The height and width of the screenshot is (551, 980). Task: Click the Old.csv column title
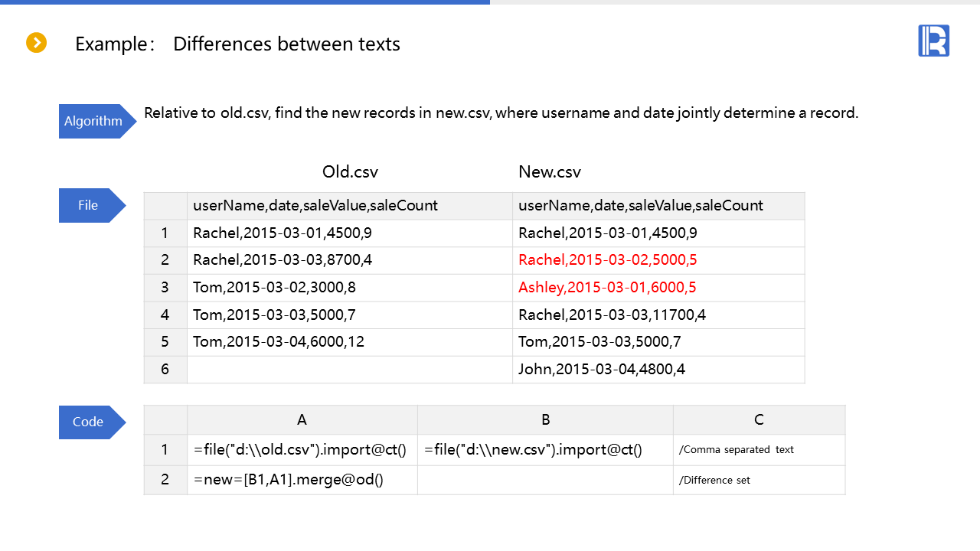tap(350, 171)
